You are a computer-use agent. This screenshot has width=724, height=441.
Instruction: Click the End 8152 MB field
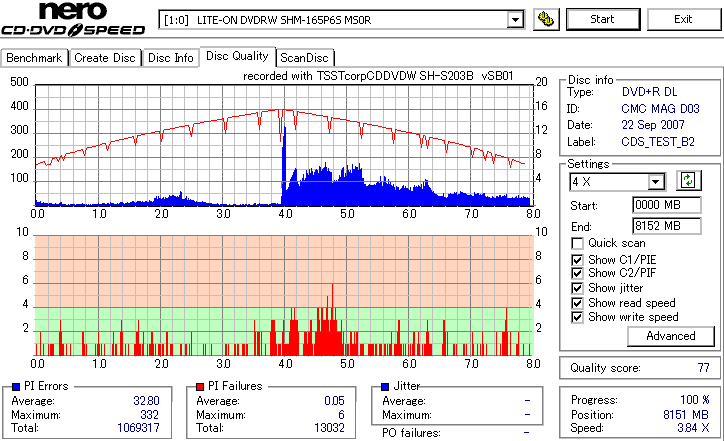(666, 226)
